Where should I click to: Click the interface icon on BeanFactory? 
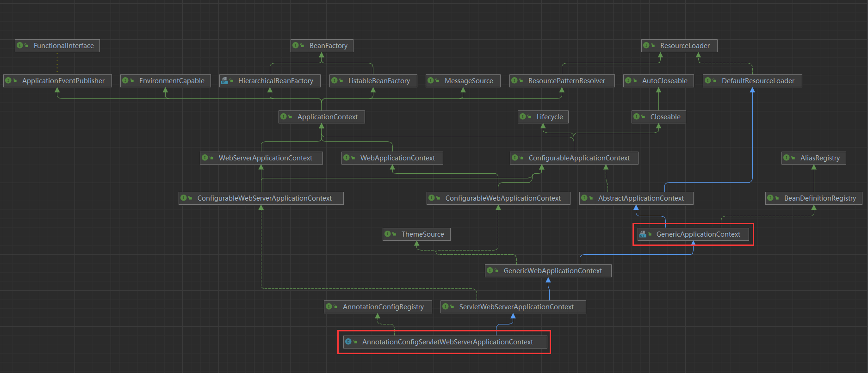pos(296,45)
